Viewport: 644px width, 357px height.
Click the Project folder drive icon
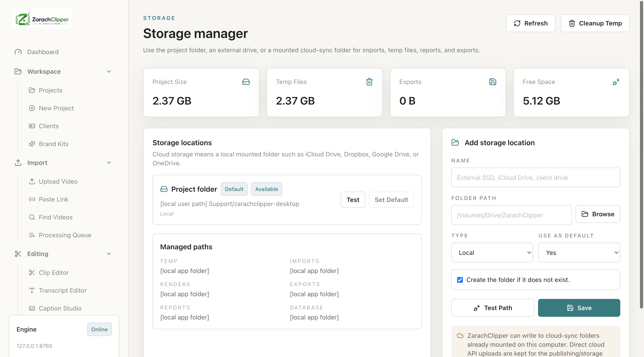click(x=164, y=189)
